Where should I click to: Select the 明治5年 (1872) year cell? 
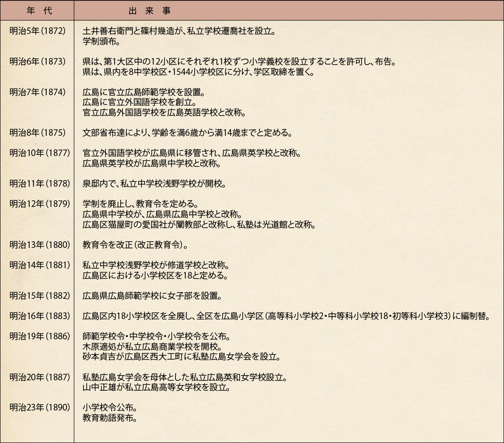pos(37,31)
